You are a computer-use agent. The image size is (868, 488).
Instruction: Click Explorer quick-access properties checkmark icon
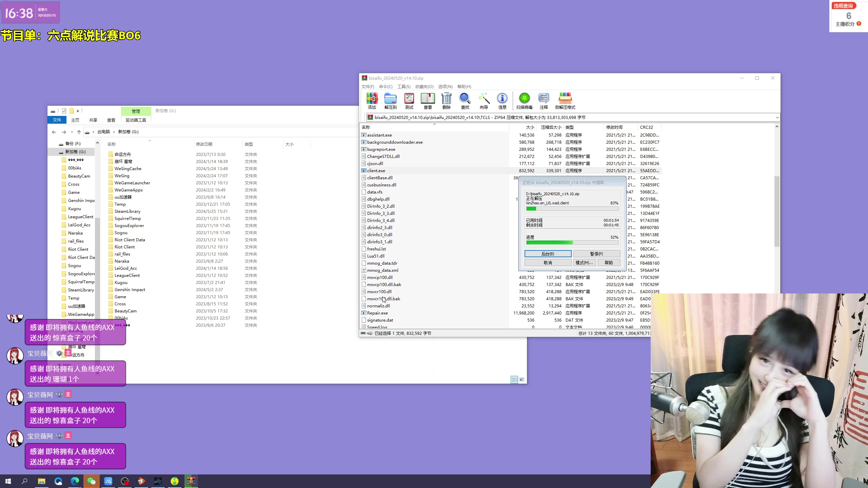64,111
